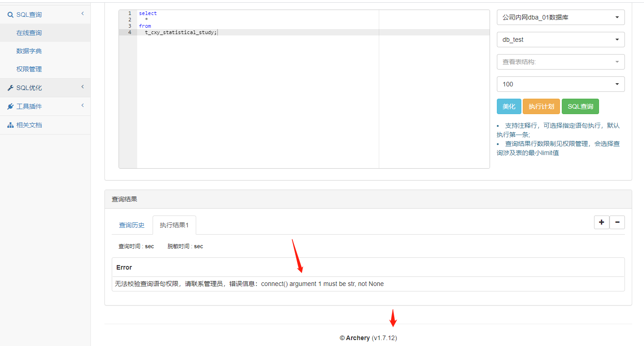Click the 查询结果 panel heading
The height and width of the screenshot is (346, 644).
coord(124,199)
